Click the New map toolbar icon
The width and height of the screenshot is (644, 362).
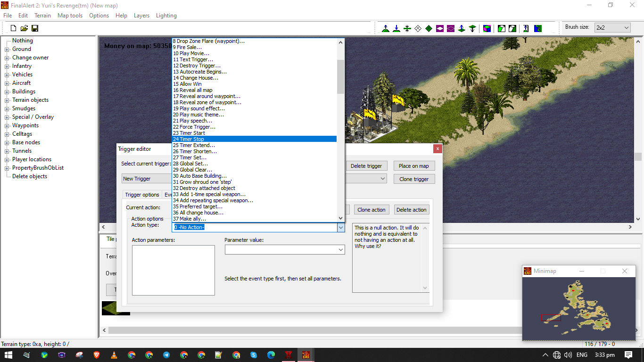13,28
